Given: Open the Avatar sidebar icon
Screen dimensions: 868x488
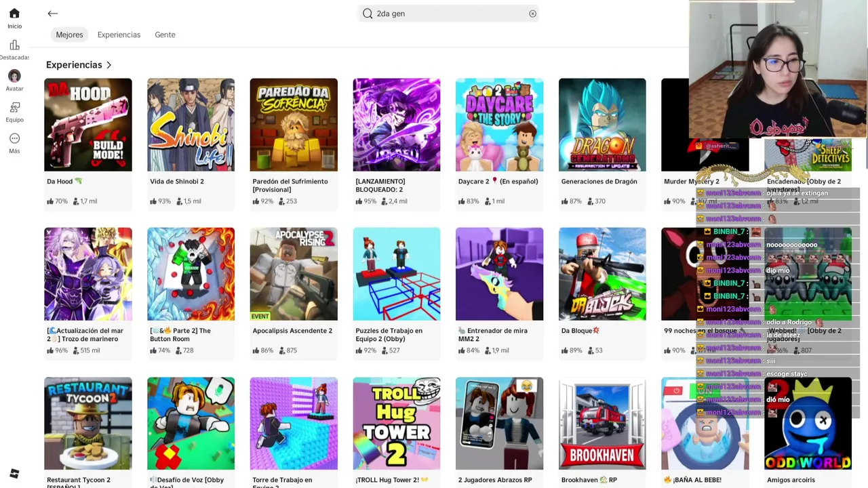Looking at the screenshot, I should point(14,76).
